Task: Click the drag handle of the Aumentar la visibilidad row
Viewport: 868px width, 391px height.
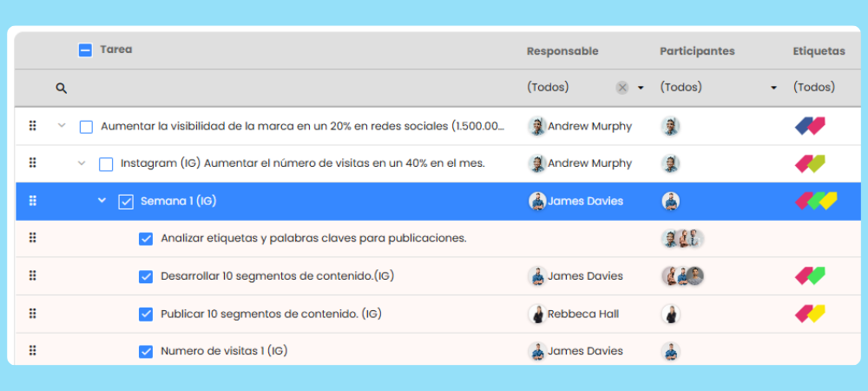Action: click(33, 126)
